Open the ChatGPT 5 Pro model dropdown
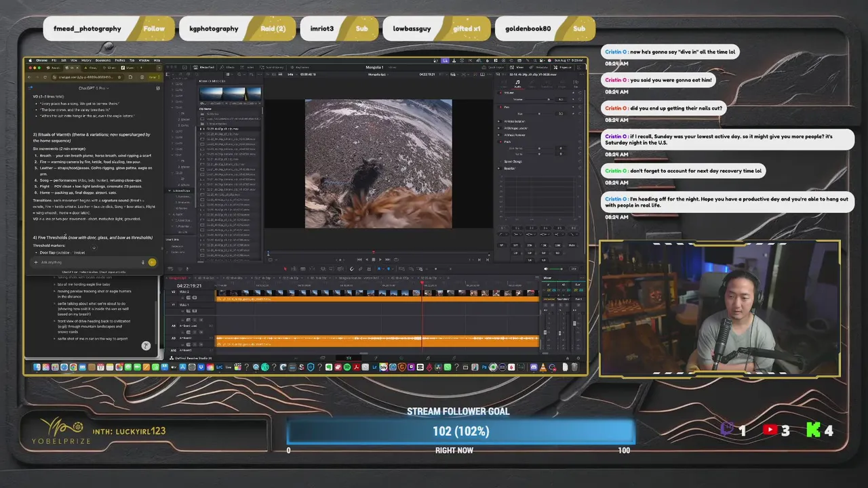This screenshot has width=868, height=488. (x=94, y=88)
